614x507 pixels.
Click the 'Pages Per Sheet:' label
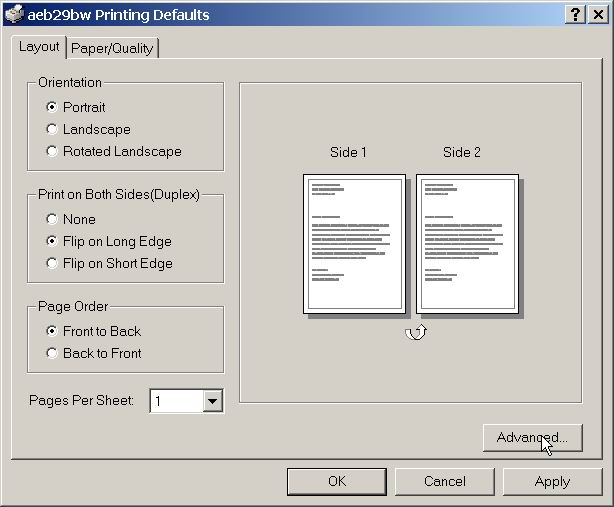point(81,400)
